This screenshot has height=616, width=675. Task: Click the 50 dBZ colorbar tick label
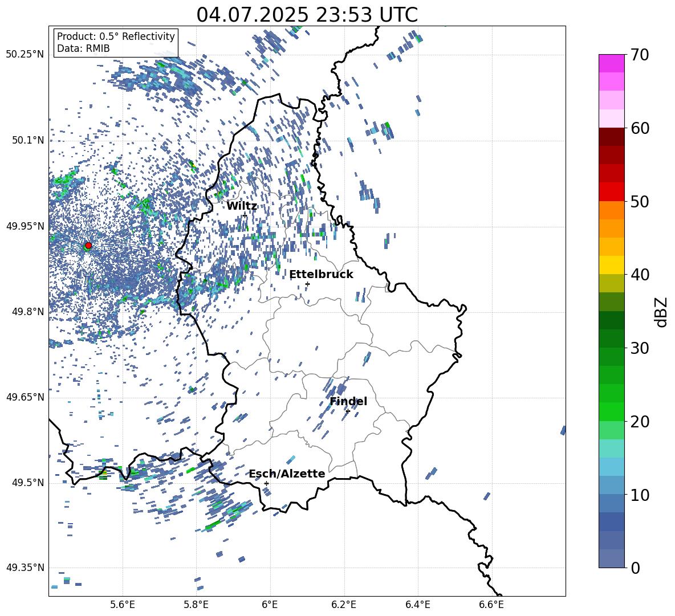tap(640, 201)
